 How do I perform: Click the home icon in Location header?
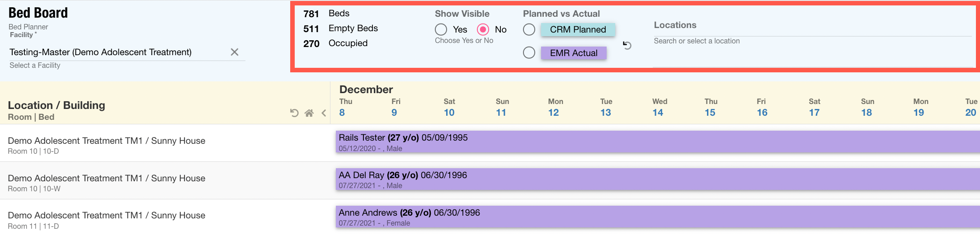click(309, 113)
